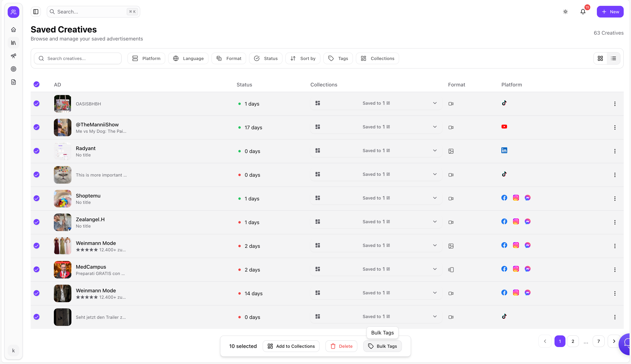Deselect the OASISBHBH ad checkbox
Screen dimensions: 631x364
(37, 104)
